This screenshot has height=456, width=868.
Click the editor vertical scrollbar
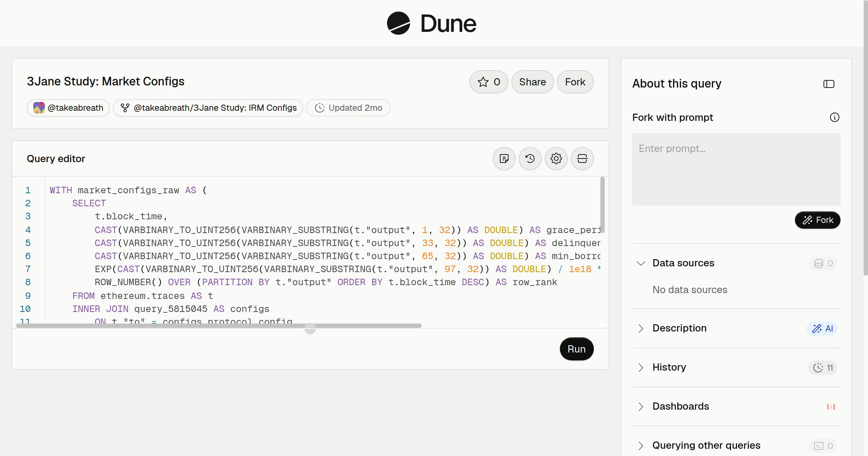(602, 205)
